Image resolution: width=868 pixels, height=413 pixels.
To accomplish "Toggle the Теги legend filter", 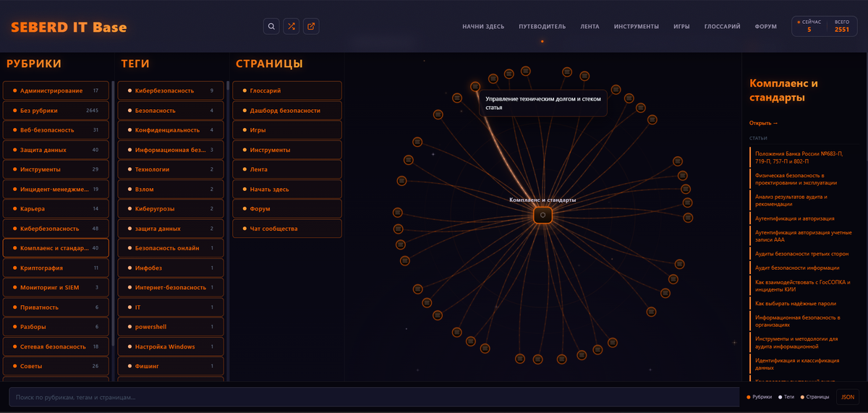I will click(786, 397).
